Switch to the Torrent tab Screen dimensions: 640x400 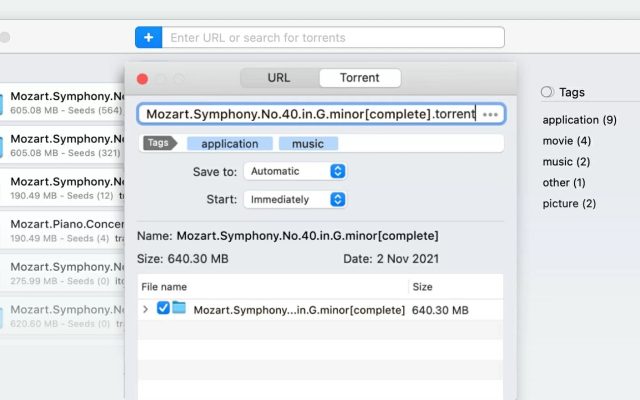360,78
